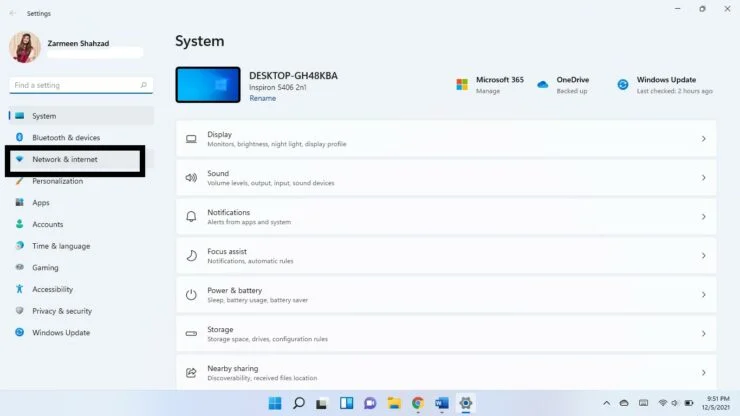
Task: Click the Rename link under the PC name
Action: (262, 98)
